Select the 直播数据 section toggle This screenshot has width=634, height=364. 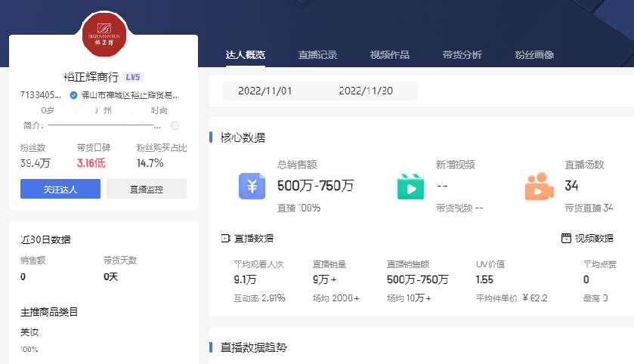[x=247, y=239]
